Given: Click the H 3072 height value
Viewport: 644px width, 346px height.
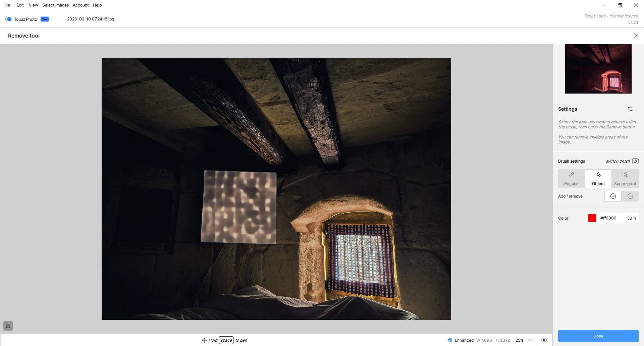Looking at the screenshot, I should click(x=503, y=340).
